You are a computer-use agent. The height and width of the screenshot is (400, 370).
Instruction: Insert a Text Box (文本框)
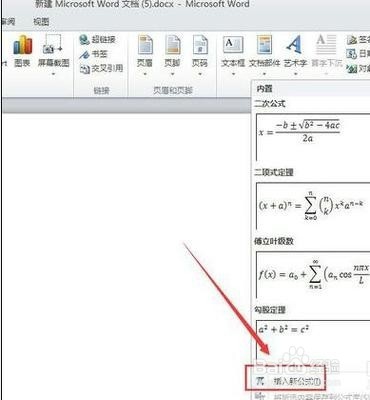(x=233, y=51)
